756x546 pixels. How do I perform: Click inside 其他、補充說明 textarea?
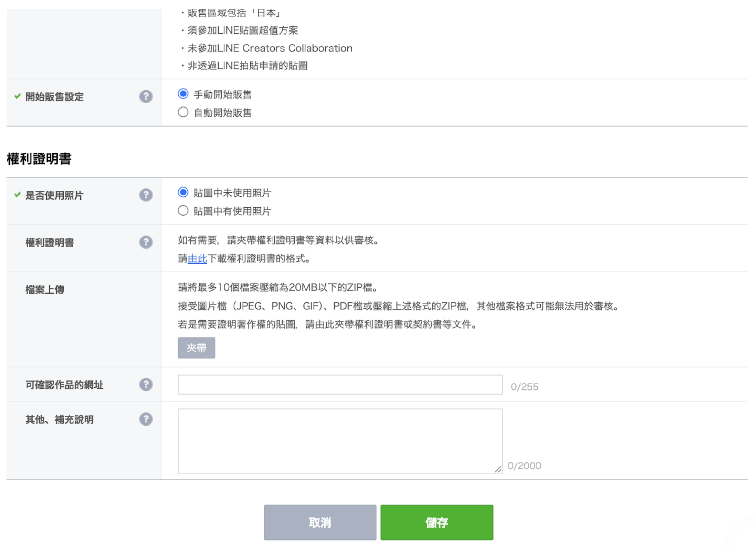(340, 441)
